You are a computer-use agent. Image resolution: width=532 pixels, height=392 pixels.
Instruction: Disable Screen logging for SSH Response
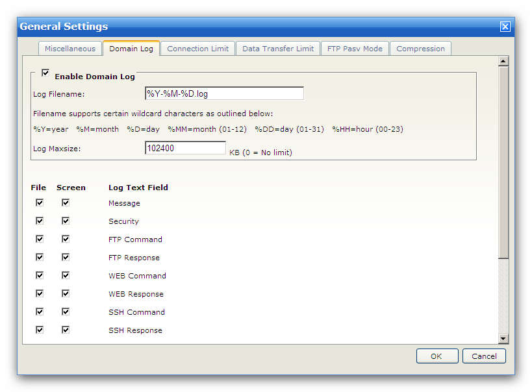[x=66, y=330]
